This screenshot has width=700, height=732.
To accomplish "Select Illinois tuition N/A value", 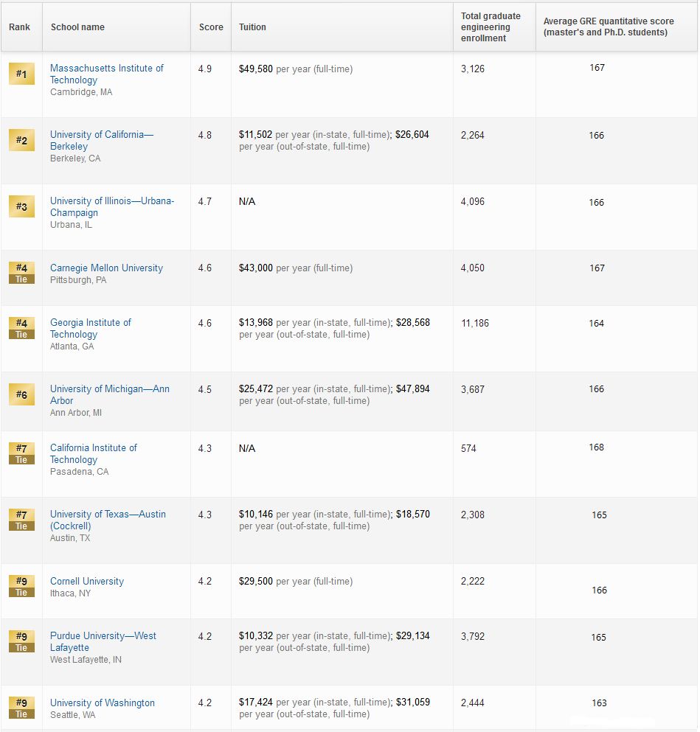I will click(x=247, y=201).
